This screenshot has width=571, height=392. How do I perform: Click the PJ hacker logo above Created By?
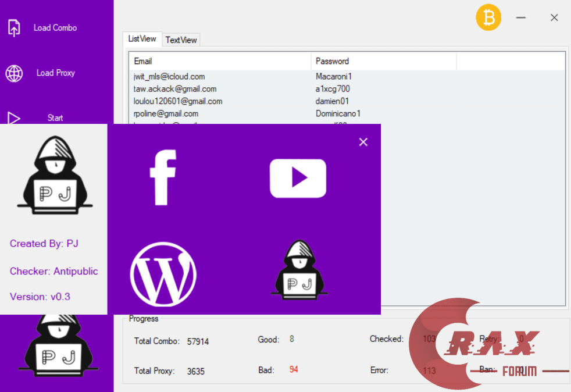pos(55,175)
